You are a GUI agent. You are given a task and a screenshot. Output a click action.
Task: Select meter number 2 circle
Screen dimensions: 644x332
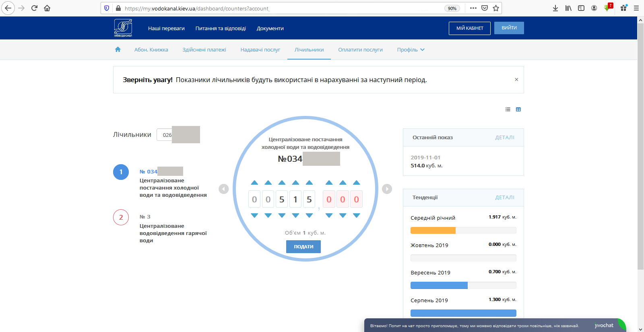pyautogui.click(x=121, y=217)
